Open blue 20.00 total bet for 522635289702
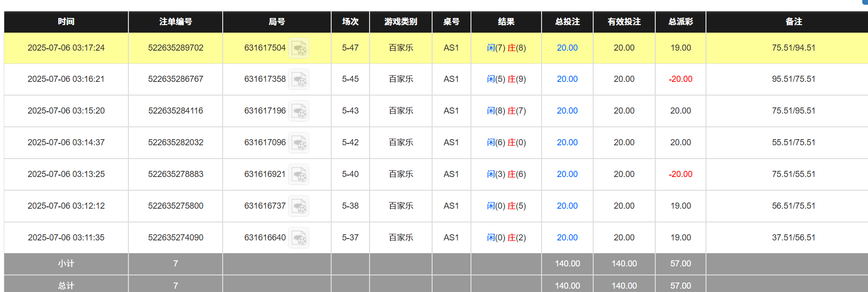 tap(567, 48)
